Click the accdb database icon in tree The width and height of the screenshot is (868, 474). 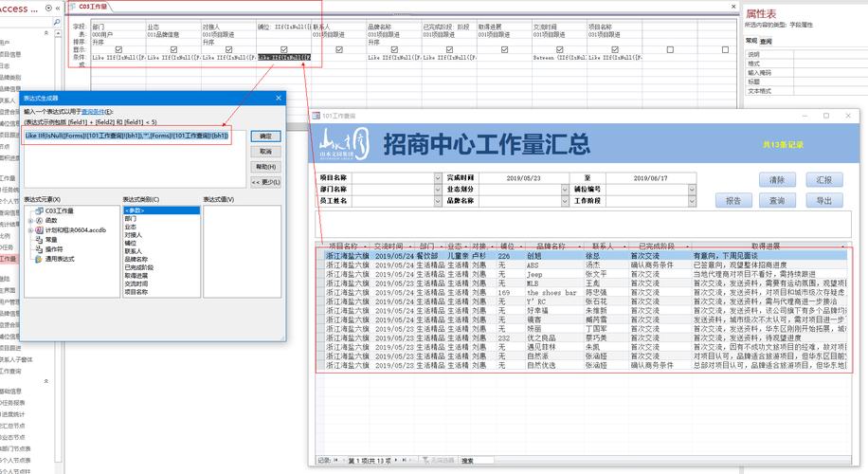tap(39, 229)
